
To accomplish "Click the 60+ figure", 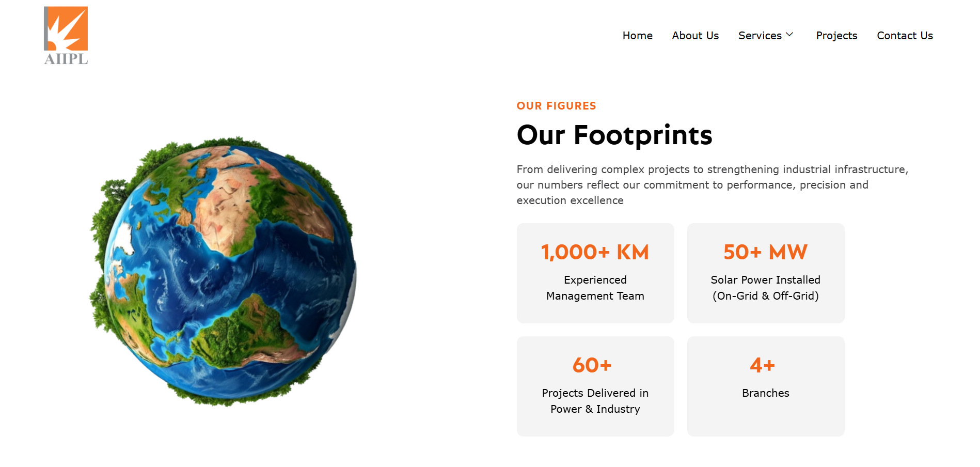I will (592, 365).
